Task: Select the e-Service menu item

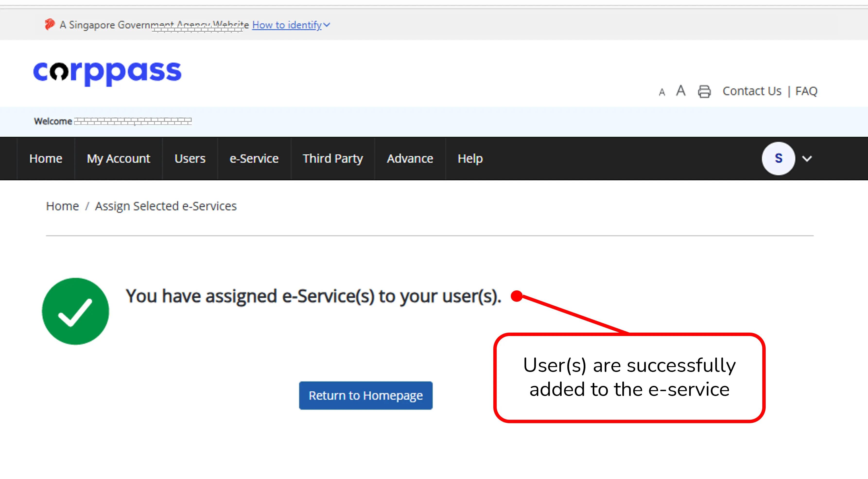Action: [x=254, y=159]
